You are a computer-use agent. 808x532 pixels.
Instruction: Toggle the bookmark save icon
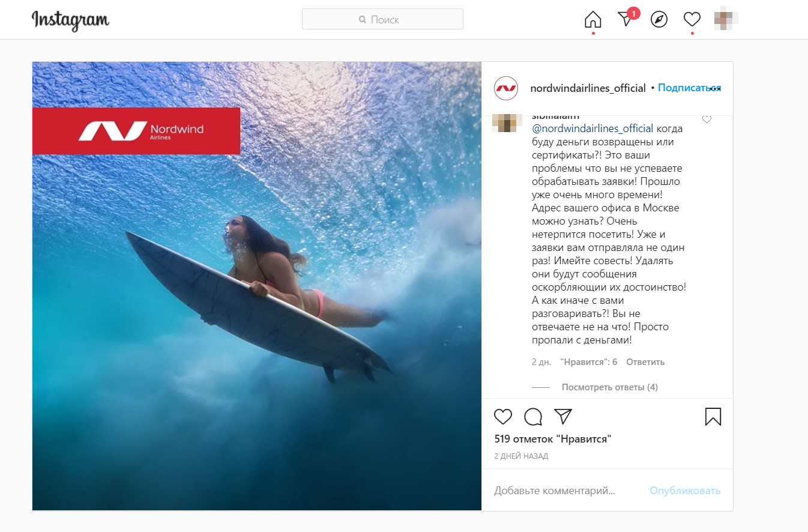(x=713, y=417)
